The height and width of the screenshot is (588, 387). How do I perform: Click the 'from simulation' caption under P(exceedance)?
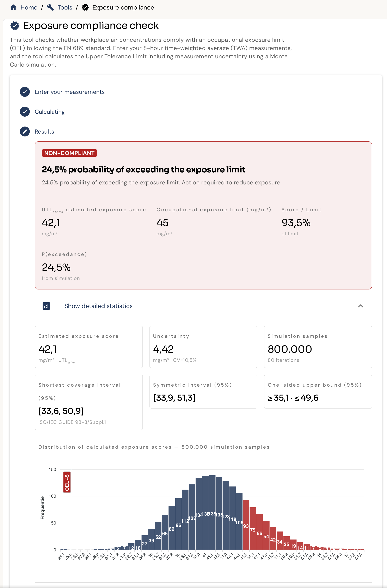tap(61, 278)
